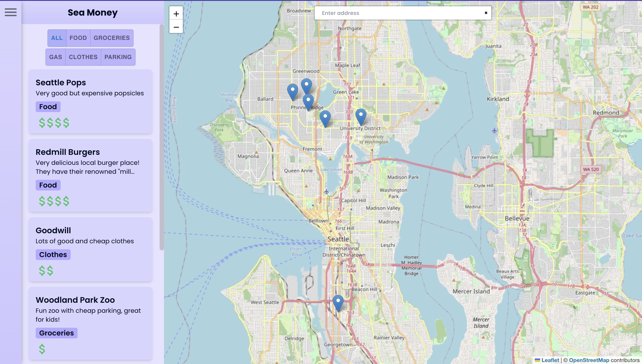This screenshot has height=364, width=642.
Task: Zoom out with the map minus button
Action: [176, 27]
